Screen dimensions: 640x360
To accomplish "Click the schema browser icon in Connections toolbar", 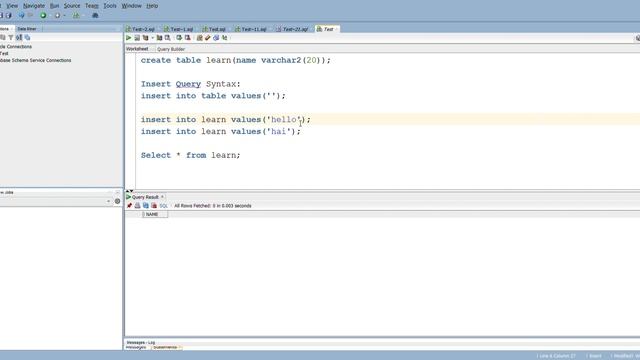I will [19, 38].
